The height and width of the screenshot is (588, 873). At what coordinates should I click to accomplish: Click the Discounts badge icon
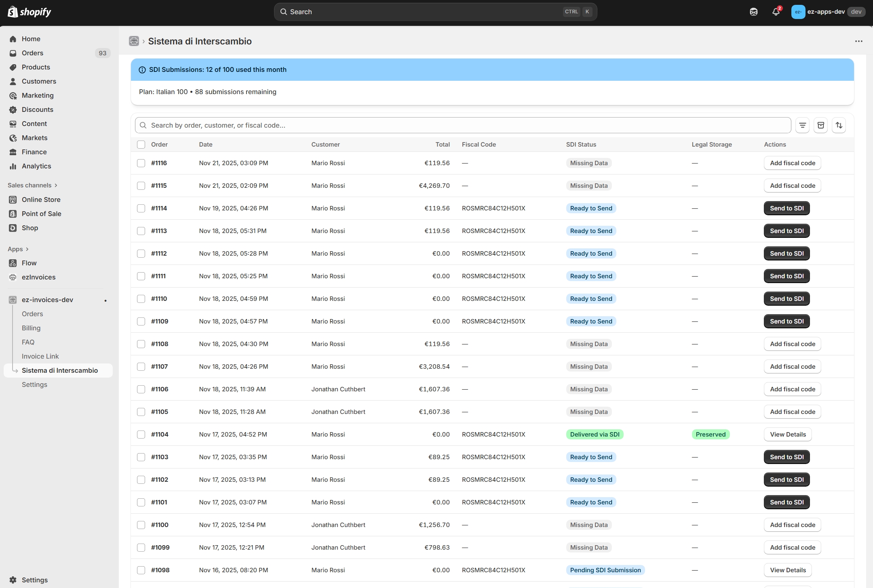(x=13, y=109)
